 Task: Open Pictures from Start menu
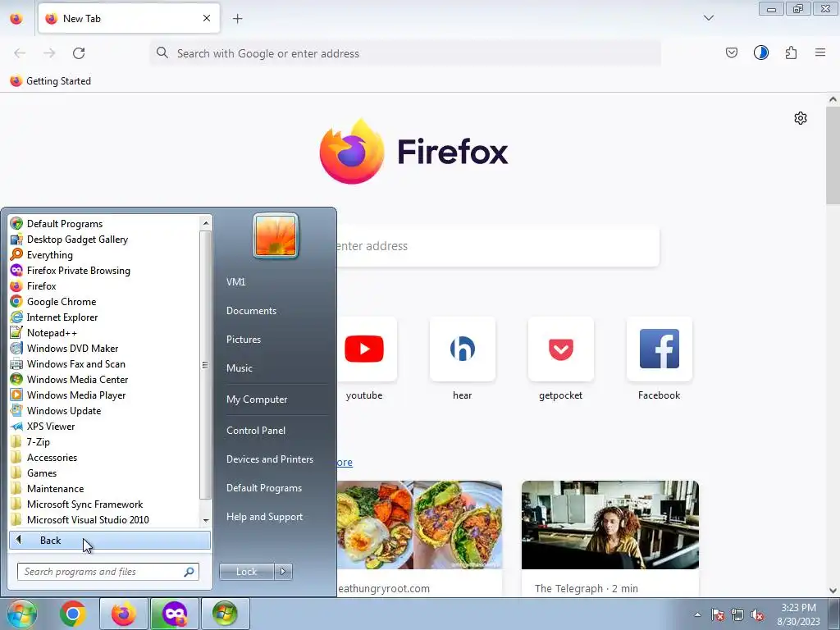[243, 340]
